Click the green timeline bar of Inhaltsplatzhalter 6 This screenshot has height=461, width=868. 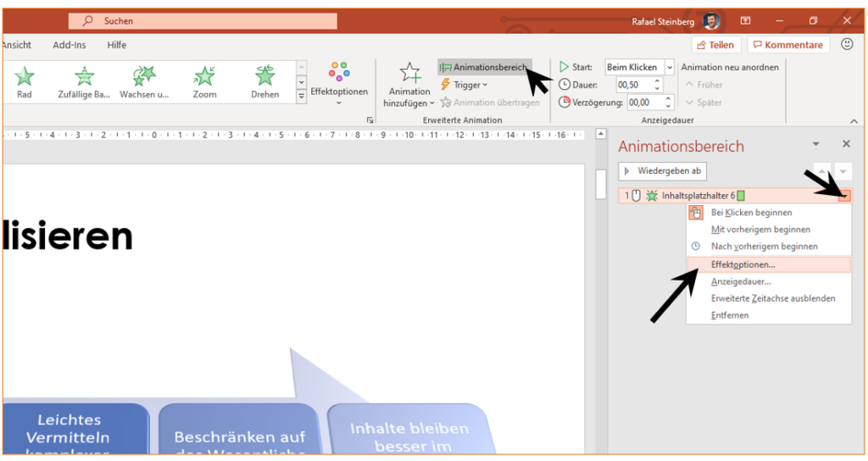[741, 196]
